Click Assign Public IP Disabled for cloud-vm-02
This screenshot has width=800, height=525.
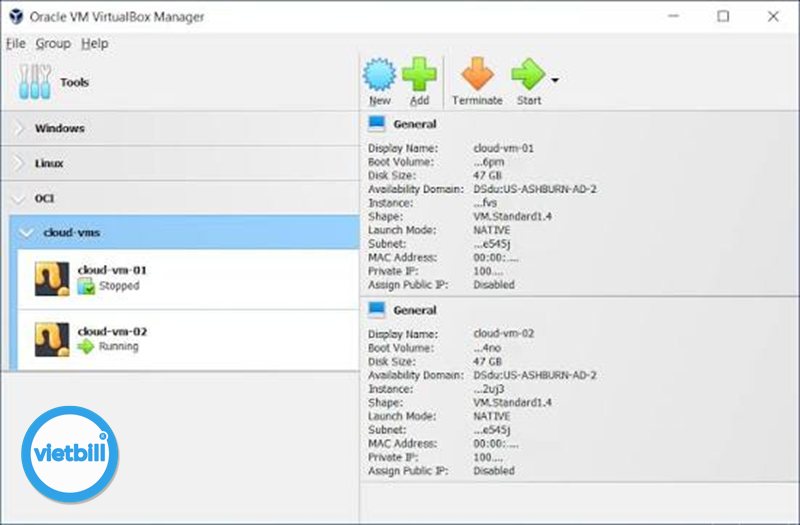[x=494, y=471]
